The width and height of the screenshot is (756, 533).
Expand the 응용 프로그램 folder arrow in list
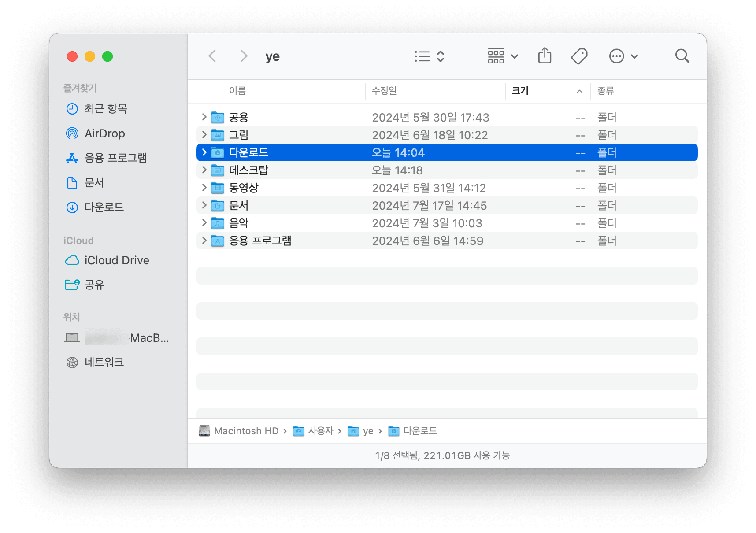pos(204,241)
